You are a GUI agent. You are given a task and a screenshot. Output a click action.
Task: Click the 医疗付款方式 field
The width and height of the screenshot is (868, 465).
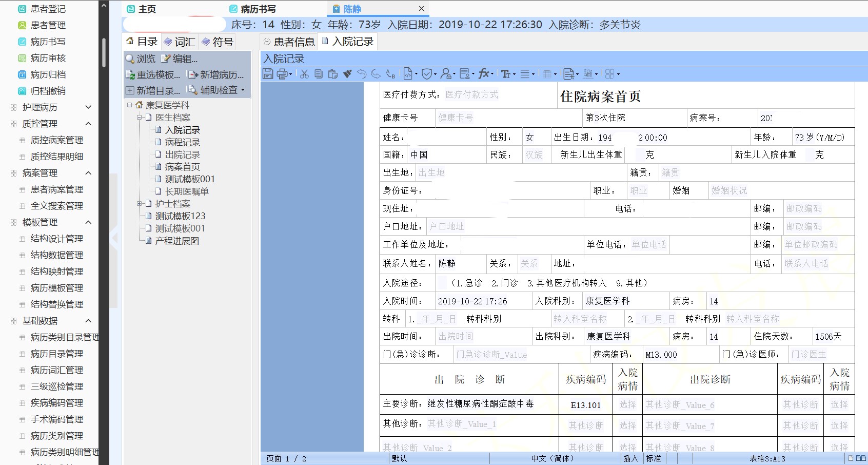coord(472,94)
